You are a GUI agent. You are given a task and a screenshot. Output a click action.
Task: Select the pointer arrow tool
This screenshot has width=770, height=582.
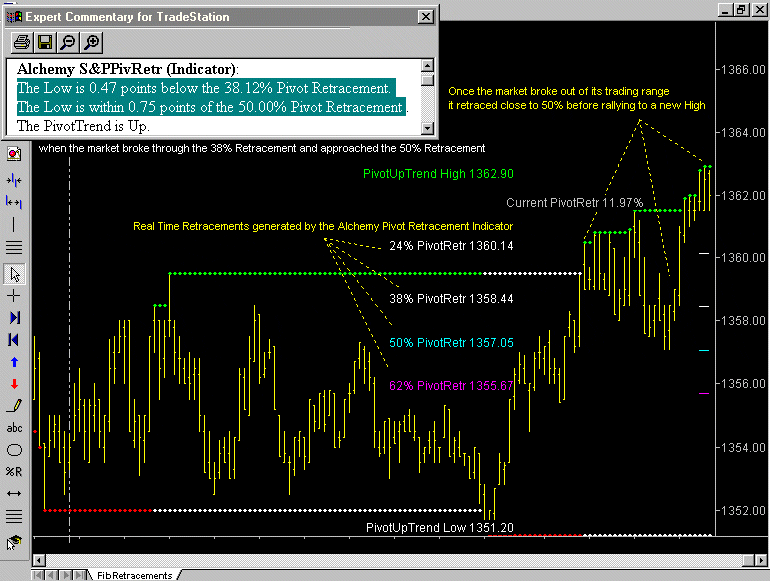pos(15,274)
